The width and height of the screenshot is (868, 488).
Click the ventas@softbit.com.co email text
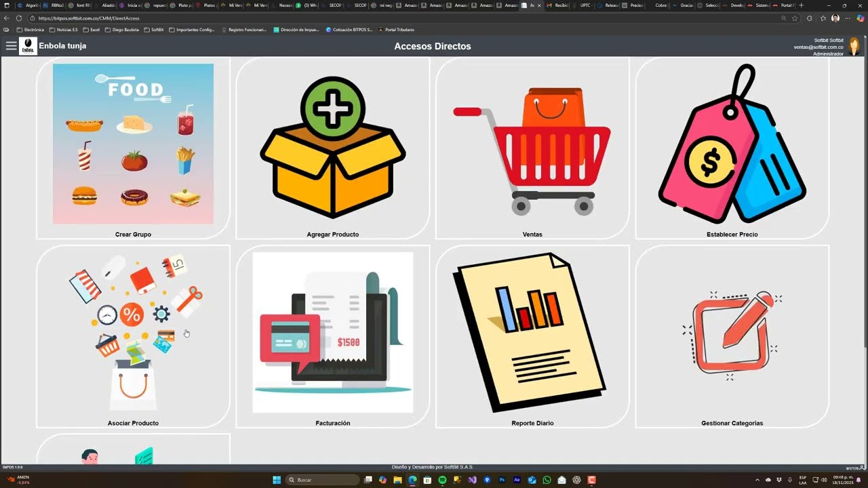pos(818,47)
